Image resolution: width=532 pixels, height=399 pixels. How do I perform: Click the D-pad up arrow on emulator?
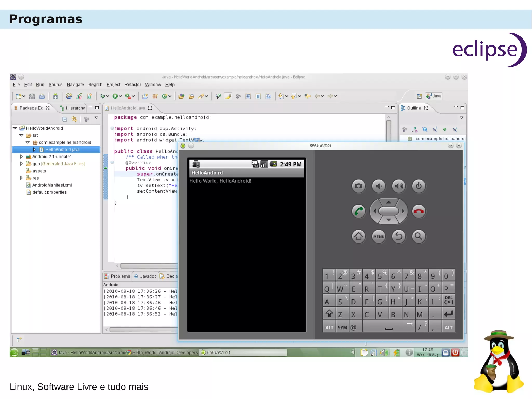389,202
